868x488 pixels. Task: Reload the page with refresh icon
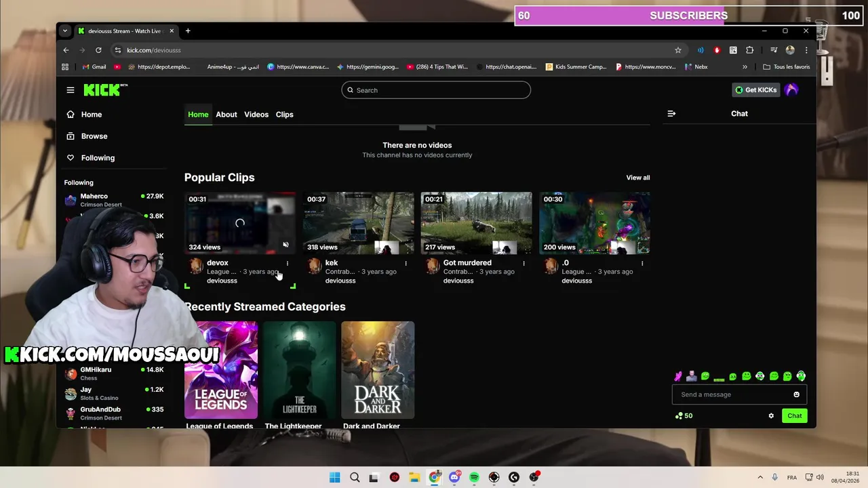point(98,50)
